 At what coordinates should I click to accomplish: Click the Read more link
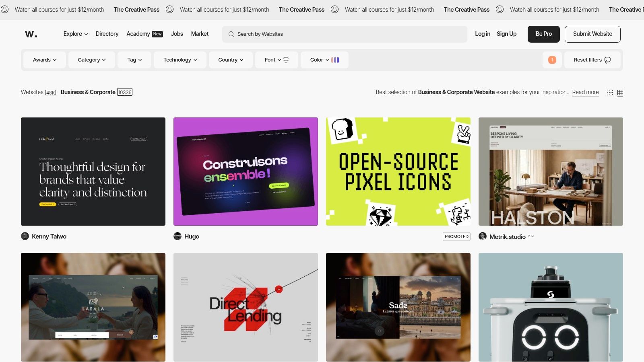coord(586,92)
